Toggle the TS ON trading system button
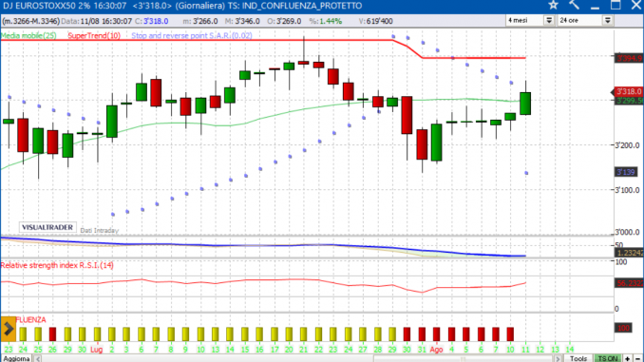 tap(608, 359)
